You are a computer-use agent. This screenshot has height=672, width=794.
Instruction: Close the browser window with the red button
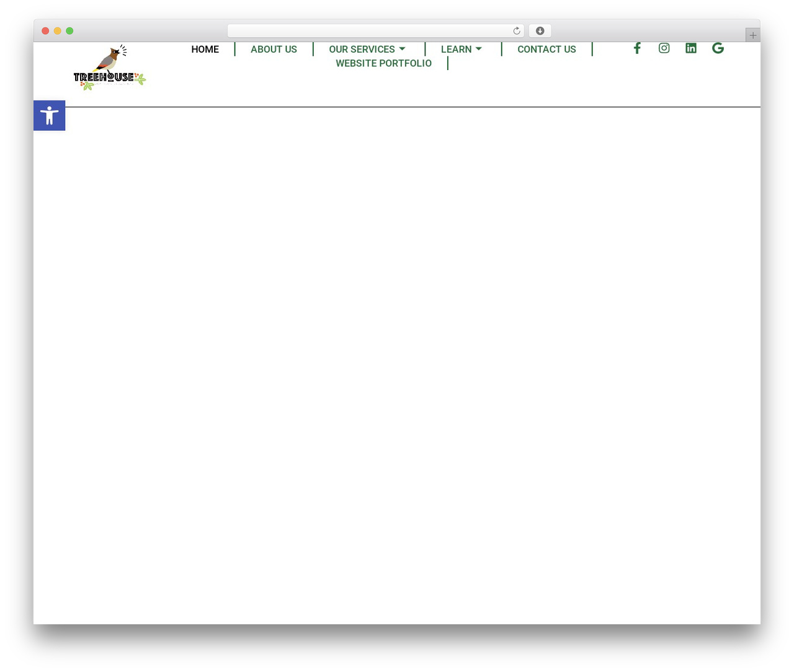pyautogui.click(x=45, y=31)
